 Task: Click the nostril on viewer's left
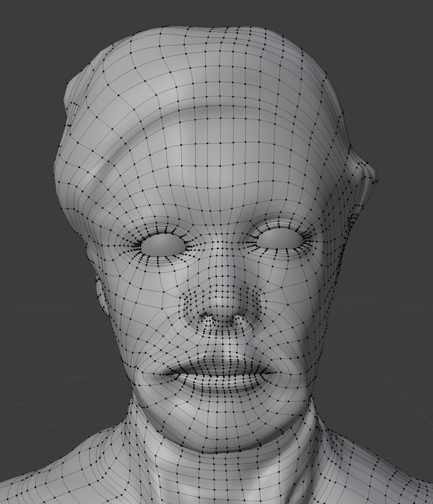207,319
